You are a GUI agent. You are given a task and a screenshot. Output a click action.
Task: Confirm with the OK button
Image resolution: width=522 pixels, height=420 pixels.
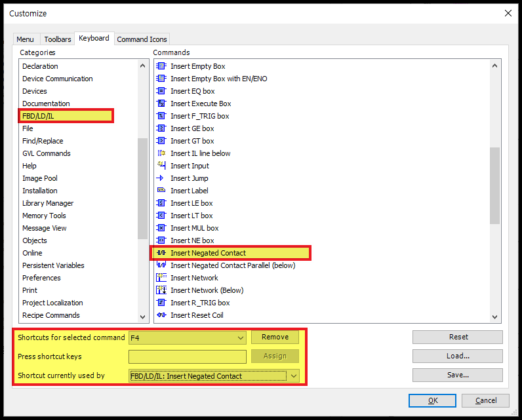pyautogui.click(x=432, y=400)
